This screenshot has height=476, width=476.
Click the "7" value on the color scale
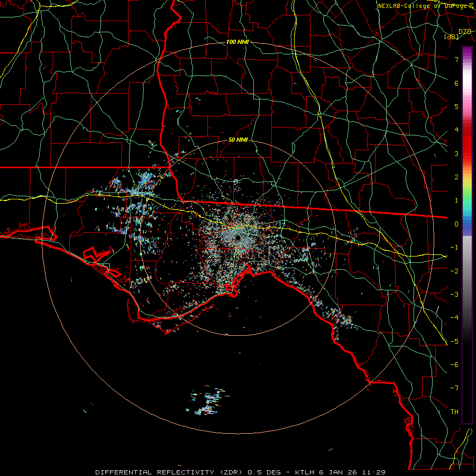pos(456,59)
